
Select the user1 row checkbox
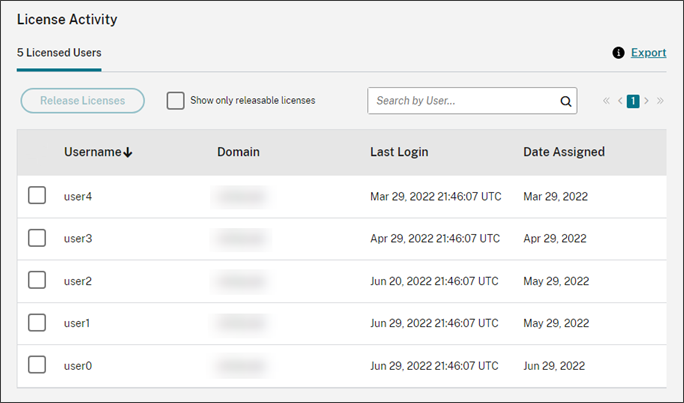[37, 323]
